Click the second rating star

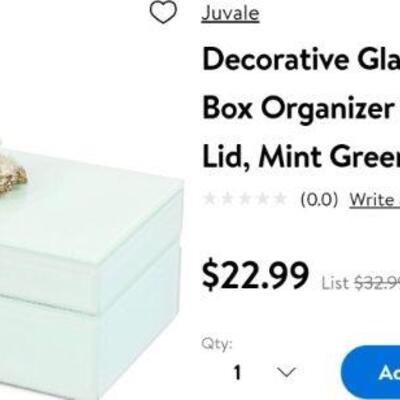tap(228, 199)
